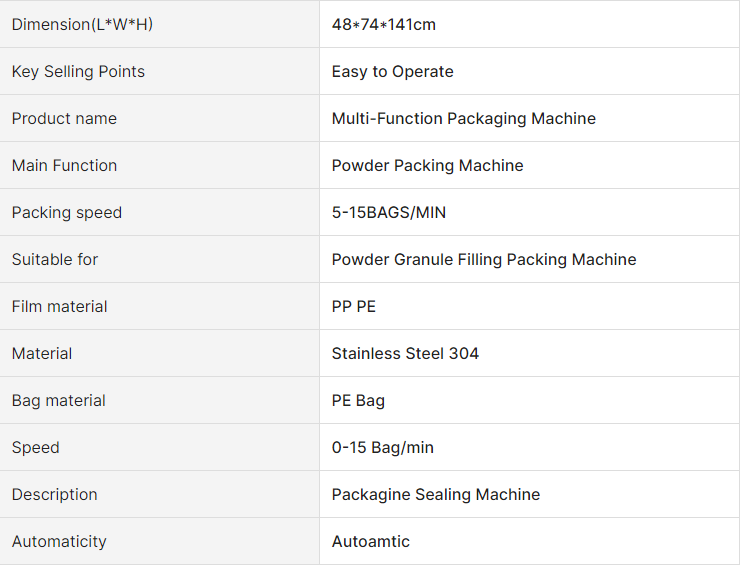This screenshot has height=569, width=740.
Task: Select the 0-15 Bag/min speed value
Action: 382,447
